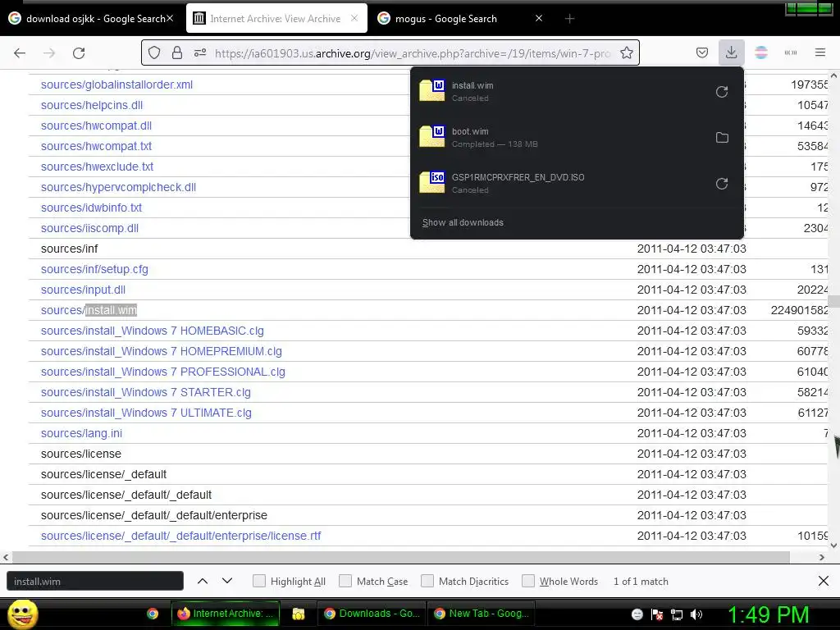The image size is (840, 630).
Task: Open containing folder for boot.wim
Action: (722, 138)
